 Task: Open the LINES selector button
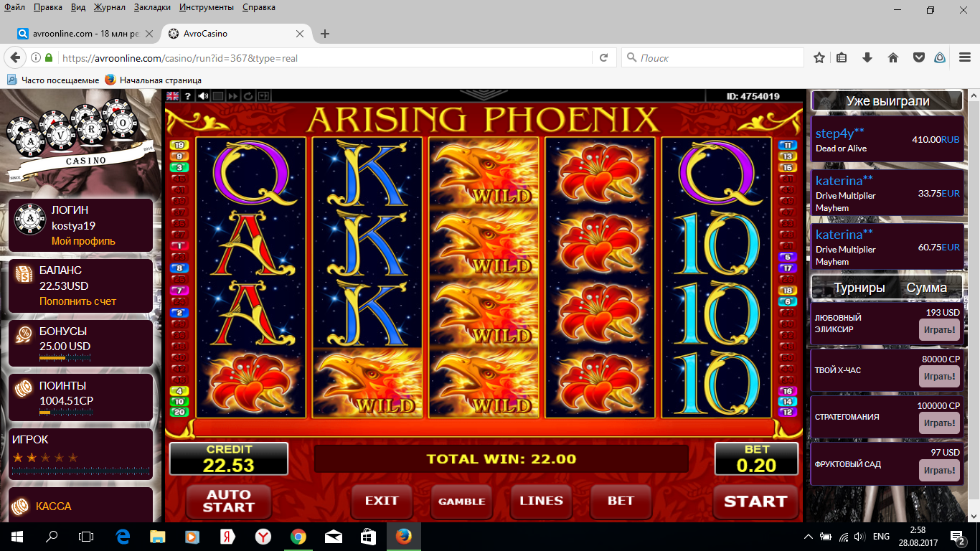click(541, 501)
